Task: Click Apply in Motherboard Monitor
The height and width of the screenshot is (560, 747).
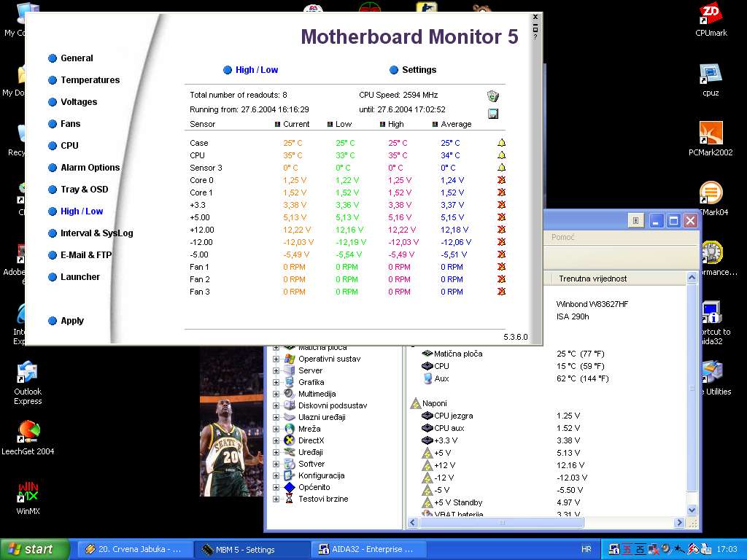Action: pyautogui.click(x=66, y=321)
